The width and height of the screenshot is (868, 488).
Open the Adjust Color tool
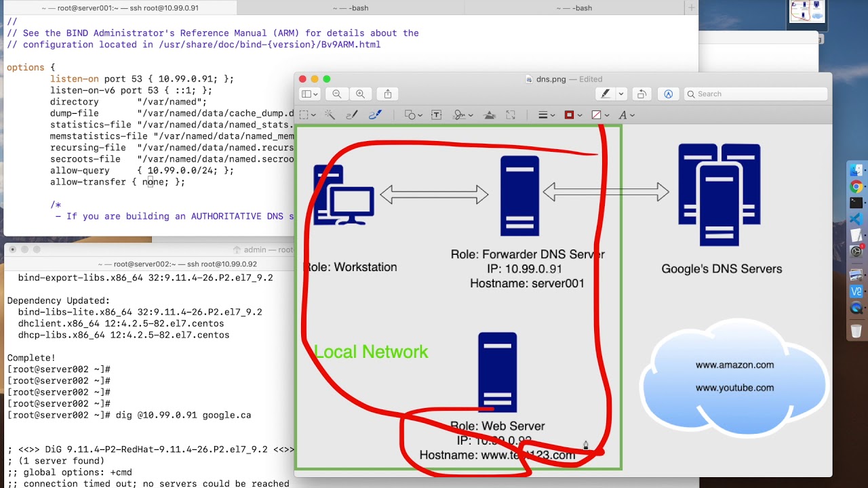tap(489, 115)
